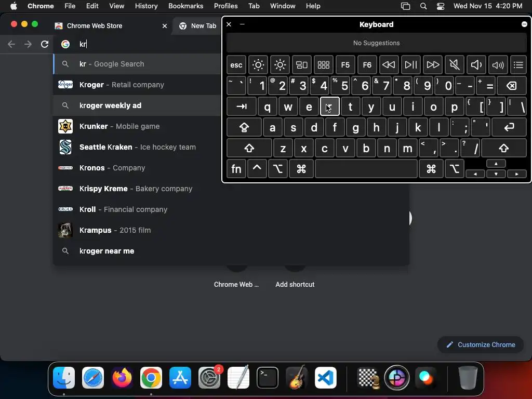Click Add shortcut label
This screenshot has width=532, height=399.
pos(295,284)
